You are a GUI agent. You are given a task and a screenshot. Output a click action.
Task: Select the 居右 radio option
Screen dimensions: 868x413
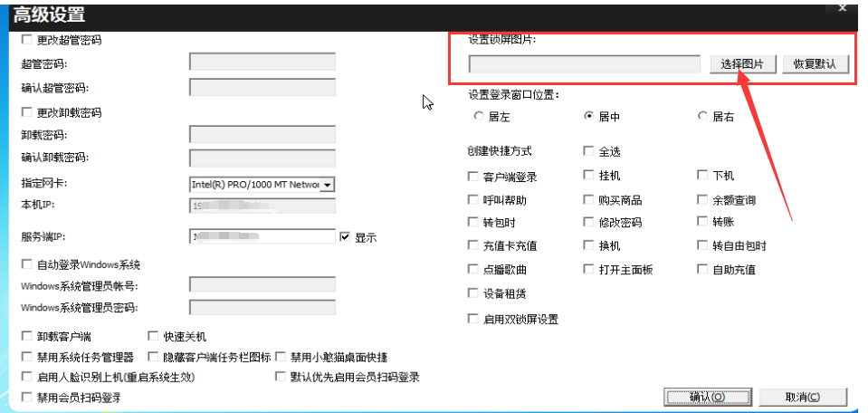tap(703, 117)
